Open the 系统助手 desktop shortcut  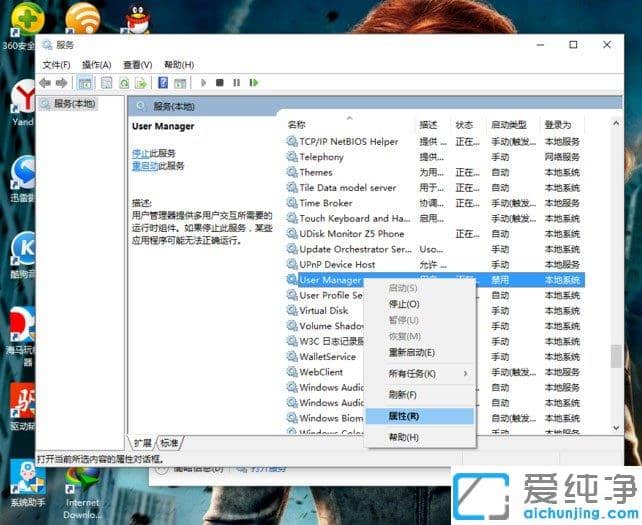click(27, 483)
